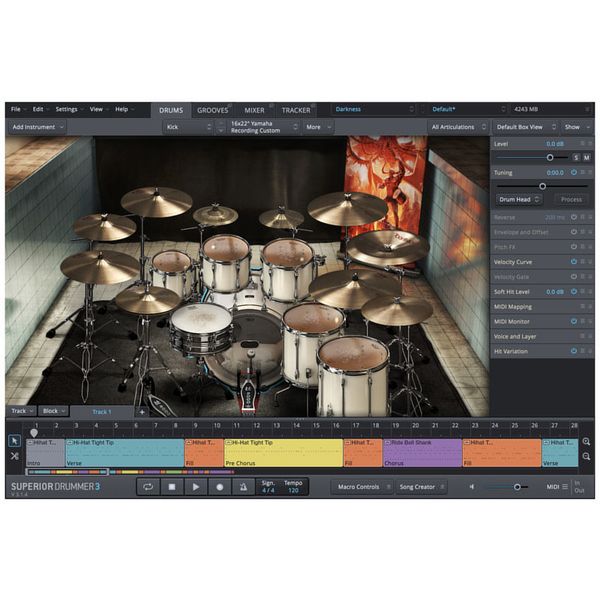Toggle the Tuning power button
The image size is (600, 600).
coord(574,173)
